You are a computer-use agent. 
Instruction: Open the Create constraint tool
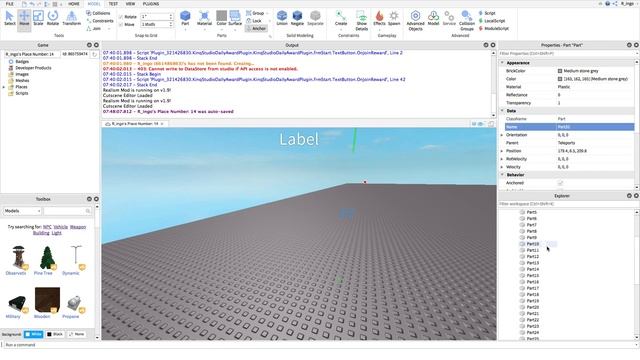pyautogui.click(x=341, y=19)
